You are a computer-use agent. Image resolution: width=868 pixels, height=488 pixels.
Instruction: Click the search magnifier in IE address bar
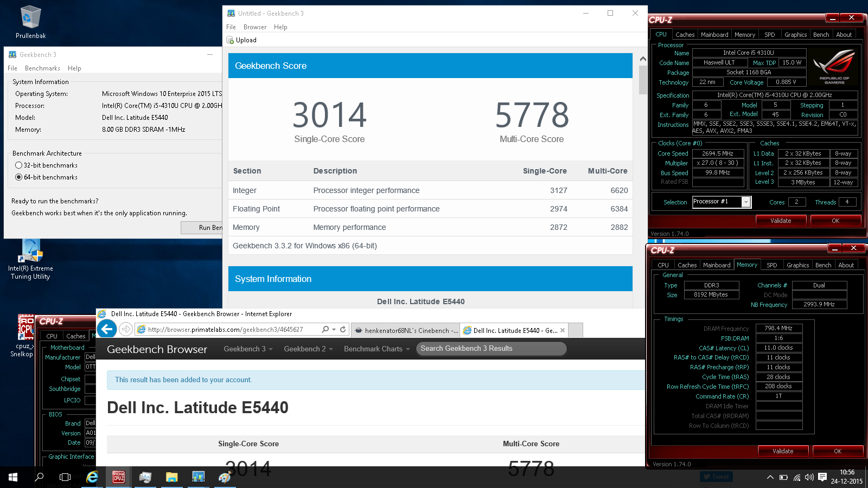(325, 329)
